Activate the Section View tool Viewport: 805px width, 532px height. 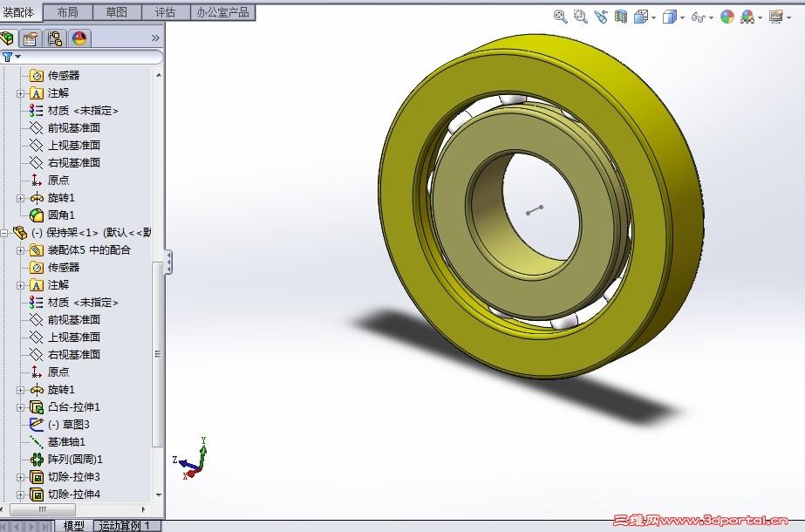click(x=621, y=17)
